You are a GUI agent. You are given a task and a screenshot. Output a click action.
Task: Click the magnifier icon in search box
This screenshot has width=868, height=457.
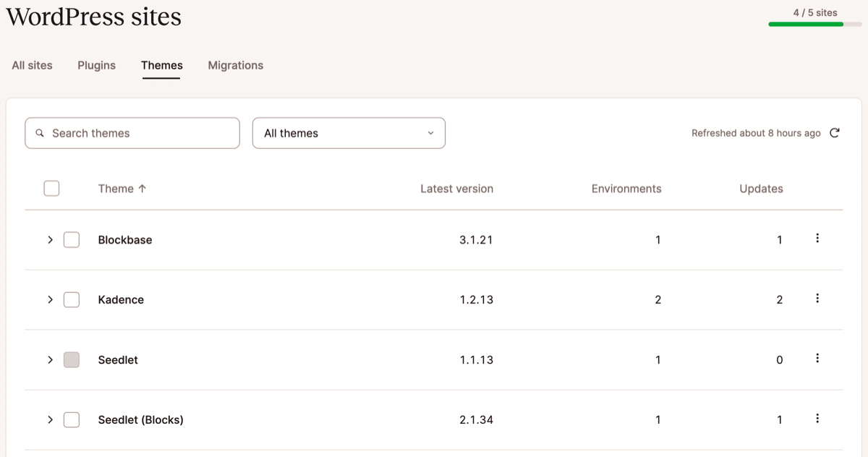tap(40, 133)
